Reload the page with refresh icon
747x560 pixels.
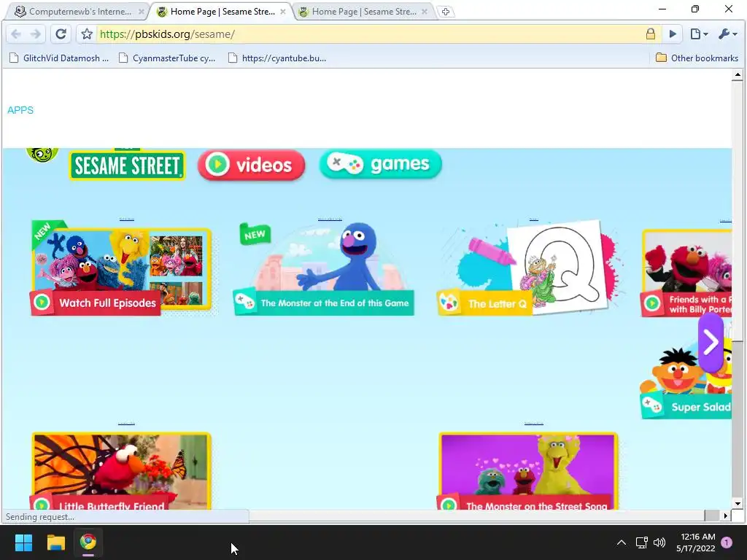pos(61,34)
